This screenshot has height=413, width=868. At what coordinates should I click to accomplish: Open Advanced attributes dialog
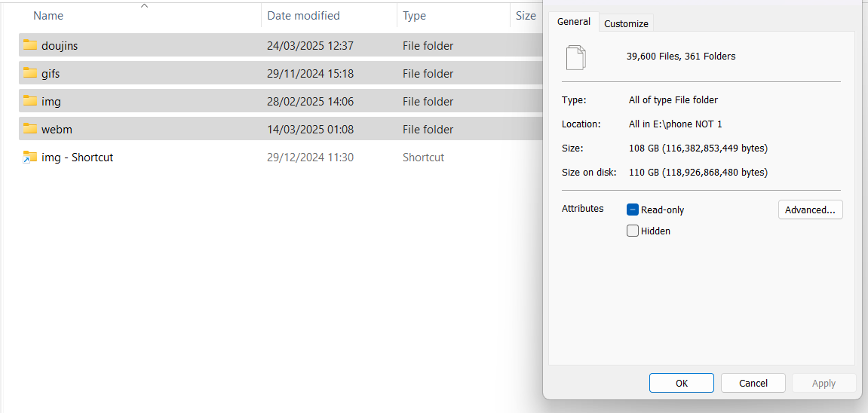pyautogui.click(x=811, y=210)
